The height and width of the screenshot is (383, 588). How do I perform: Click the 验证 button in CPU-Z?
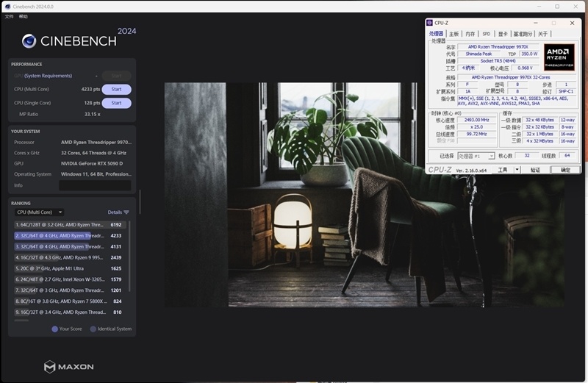click(x=535, y=170)
